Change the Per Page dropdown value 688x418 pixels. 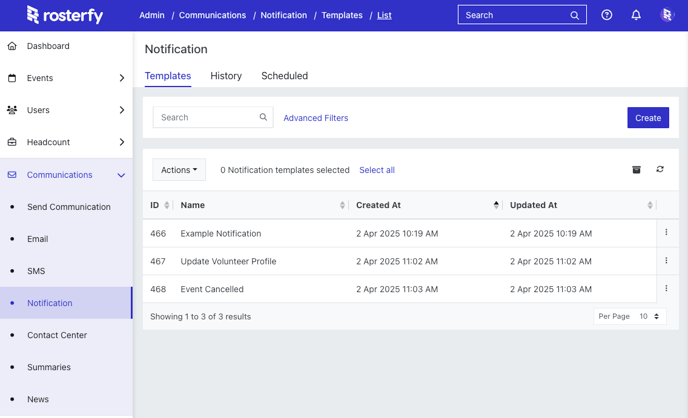tap(630, 316)
